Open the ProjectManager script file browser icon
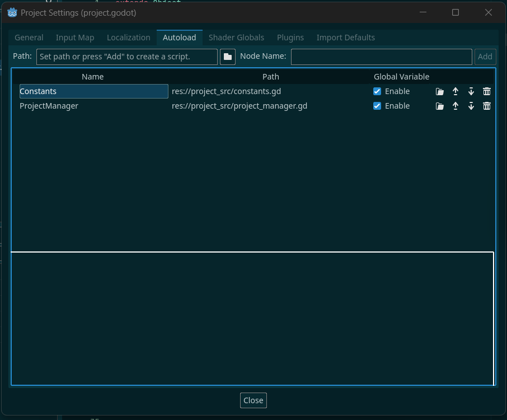 pyautogui.click(x=440, y=105)
